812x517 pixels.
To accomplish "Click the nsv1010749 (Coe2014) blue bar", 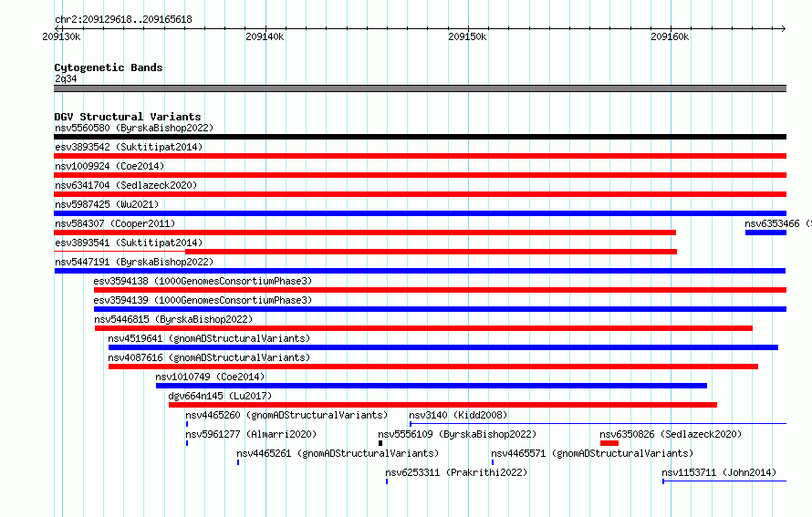I will coord(432,386).
